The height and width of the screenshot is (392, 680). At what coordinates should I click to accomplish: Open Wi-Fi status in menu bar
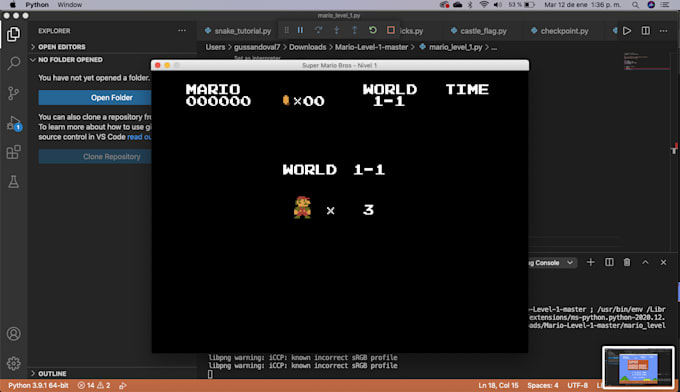pos(484,5)
